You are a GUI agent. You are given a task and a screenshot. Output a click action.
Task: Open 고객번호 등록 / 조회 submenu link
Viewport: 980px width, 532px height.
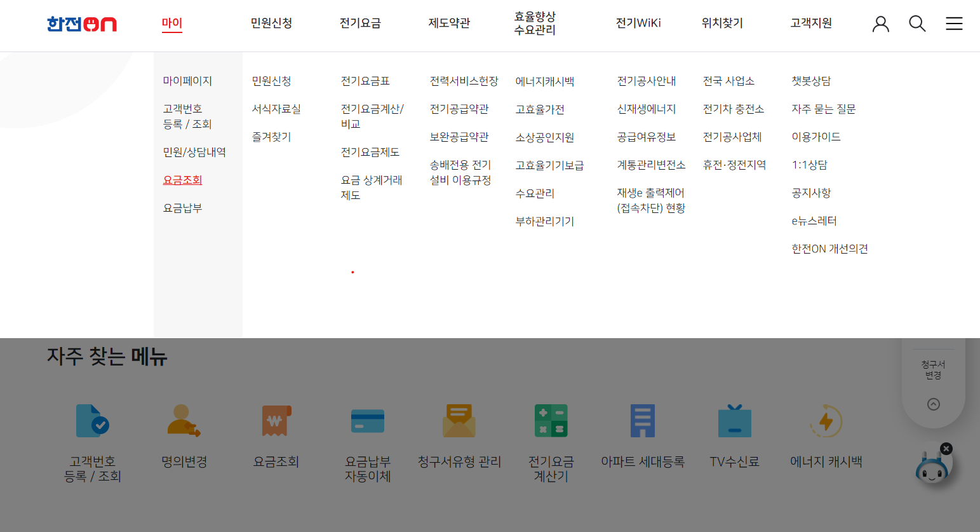187,117
